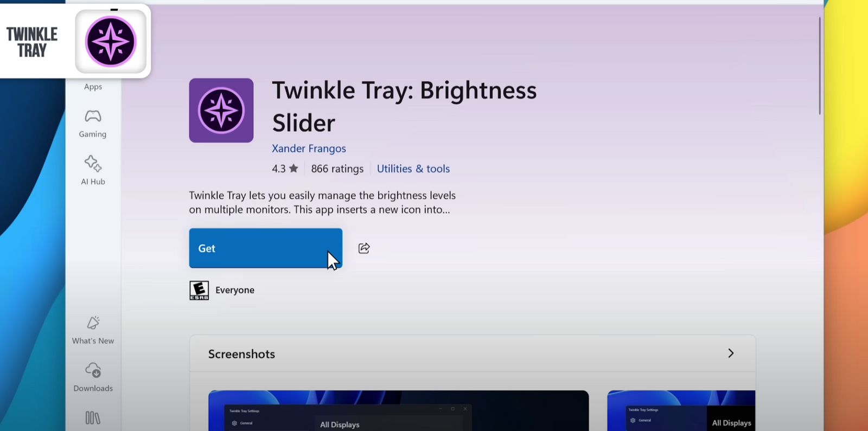Click the vertical scrollbar on right
868x431 pixels.
(819, 65)
